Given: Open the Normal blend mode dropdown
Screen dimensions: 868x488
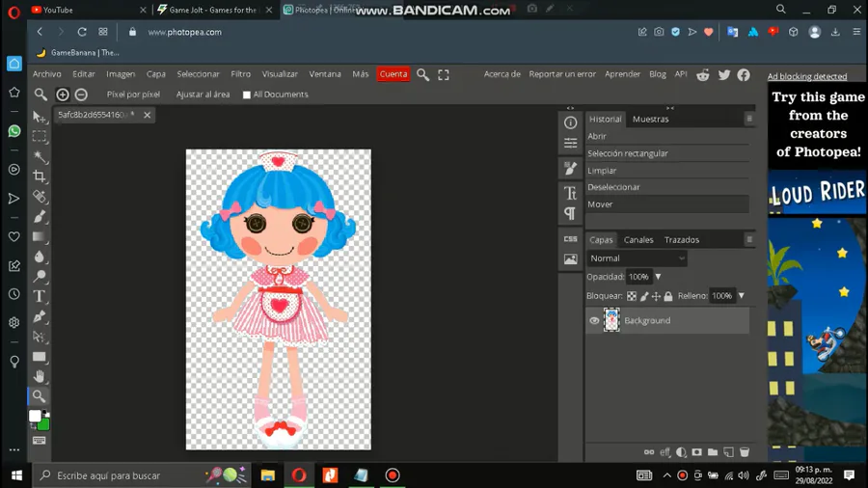Looking at the screenshot, I should point(637,258).
